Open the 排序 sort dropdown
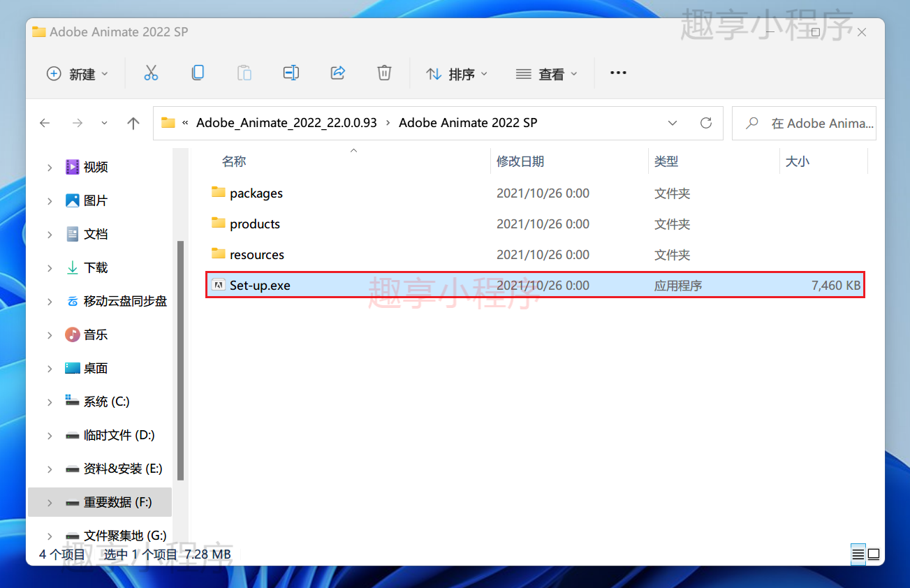Screen dimensions: 910x588 (457, 73)
